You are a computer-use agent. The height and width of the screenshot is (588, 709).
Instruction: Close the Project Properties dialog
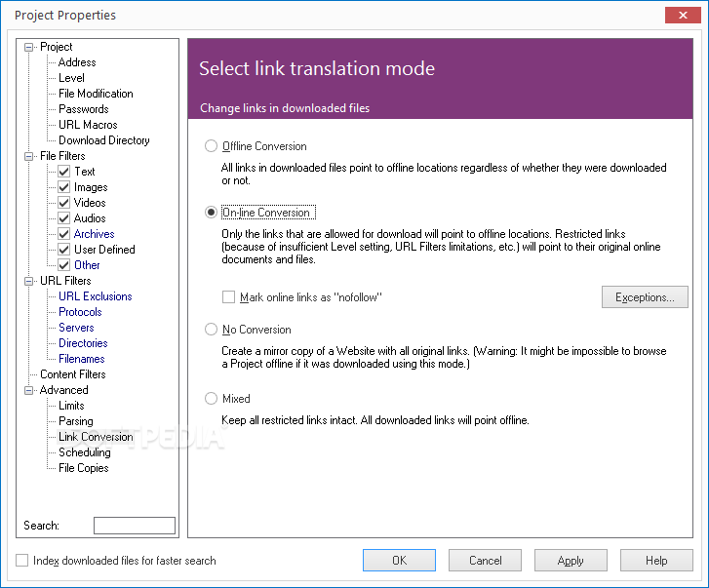680,15
